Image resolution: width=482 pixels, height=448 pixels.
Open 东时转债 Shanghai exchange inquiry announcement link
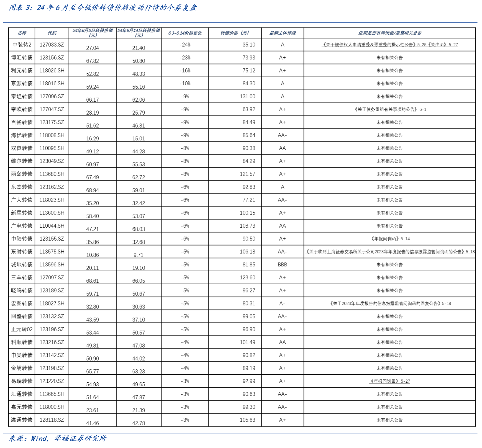click(389, 252)
